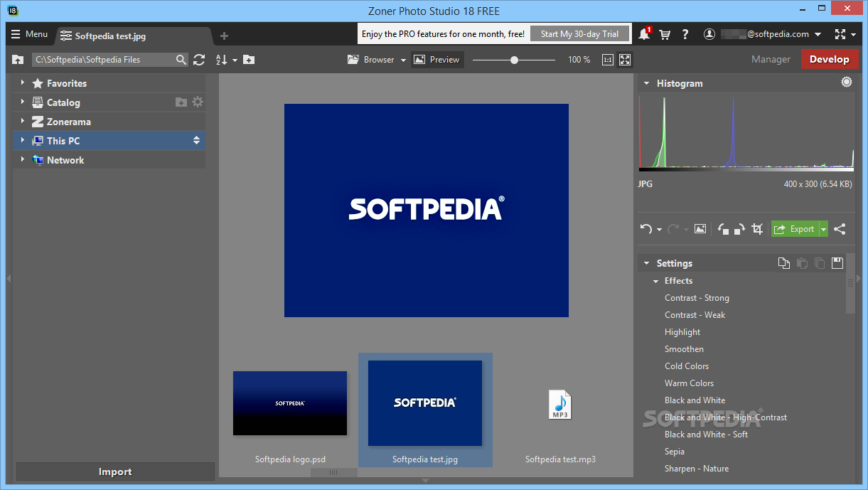Click the search magnifier in path field
Viewport: 868px width, 490px height.
[x=181, y=60]
